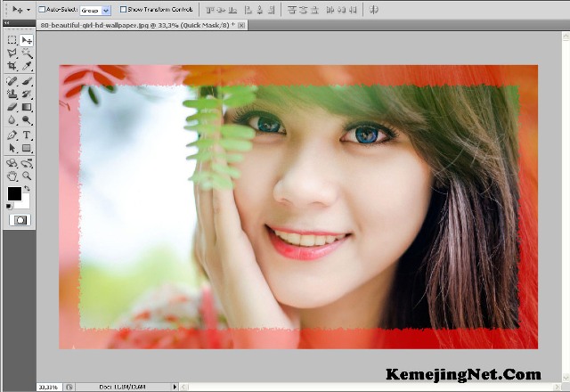Select the Dodge tool

click(x=27, y=120)
